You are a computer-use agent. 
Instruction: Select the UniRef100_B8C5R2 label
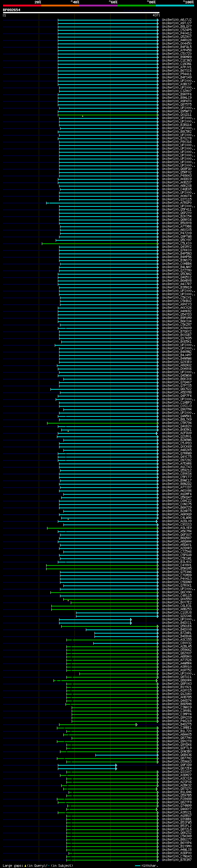point(177,132)
